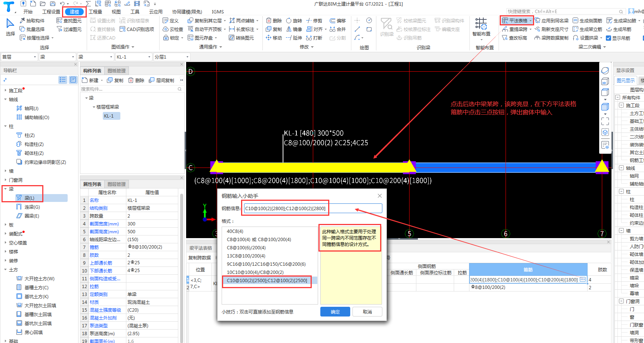The height and width of the screenshot is (343, 644).
Task: Toggle the 显示吊筋 checkbox
Action: point(608,38)
